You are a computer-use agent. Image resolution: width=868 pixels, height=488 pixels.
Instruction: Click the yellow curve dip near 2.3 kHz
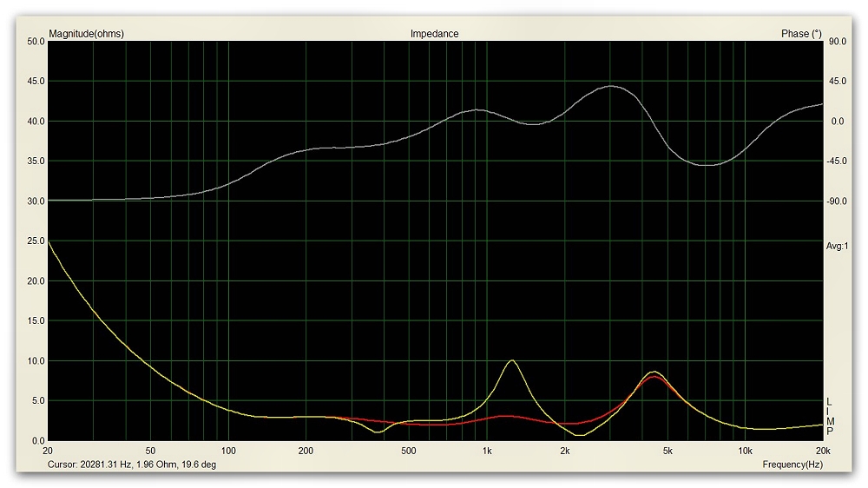pos(582,435)
